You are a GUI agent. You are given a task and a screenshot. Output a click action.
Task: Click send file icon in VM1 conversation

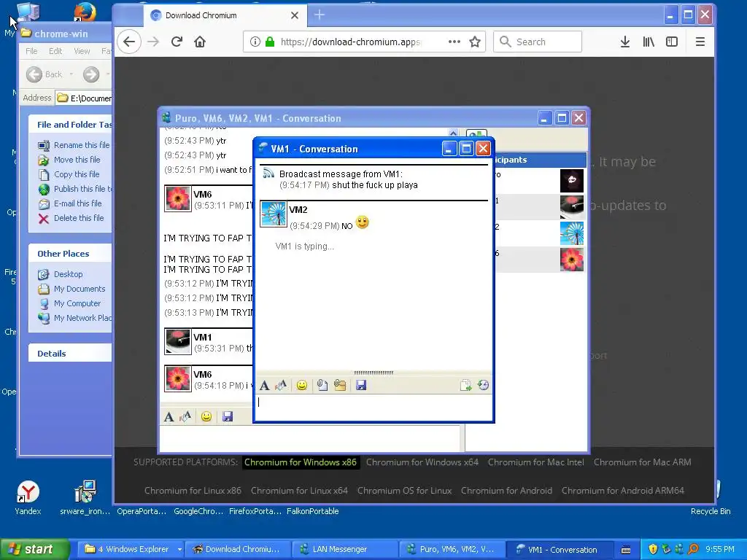click(x=322, y=385)
